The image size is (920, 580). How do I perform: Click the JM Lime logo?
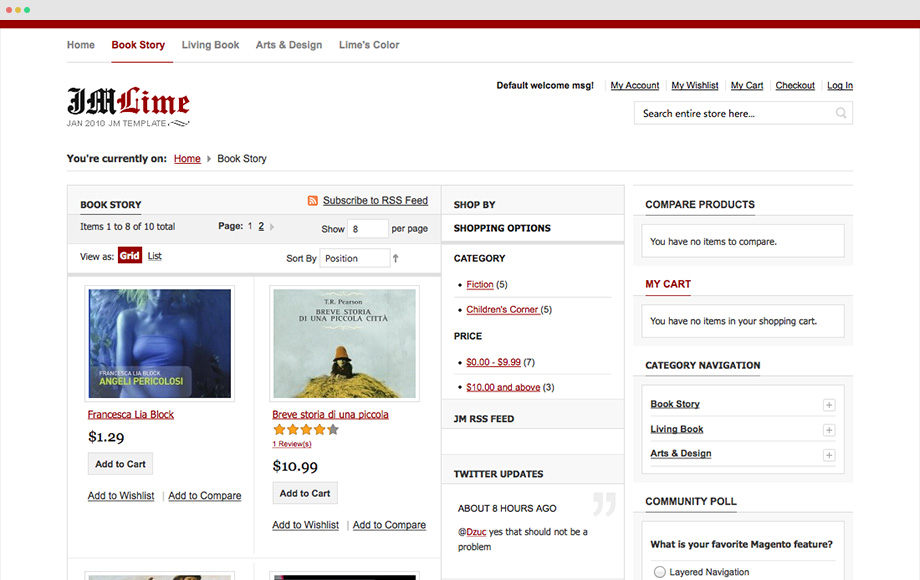tap(128, 107)
